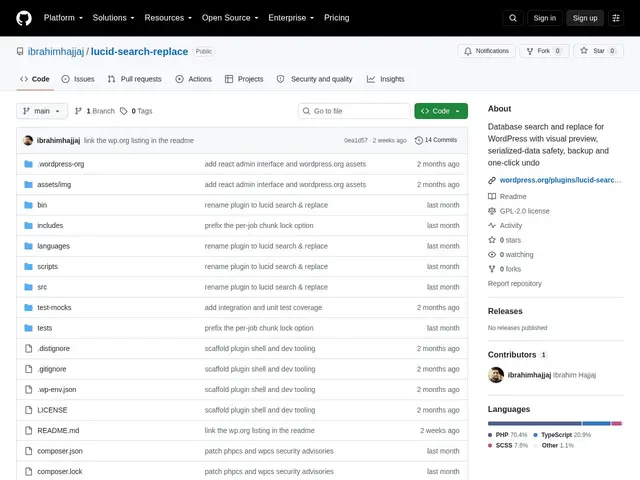Switch to the Security and quality tab
640x480 pixels.
point(314,79)
